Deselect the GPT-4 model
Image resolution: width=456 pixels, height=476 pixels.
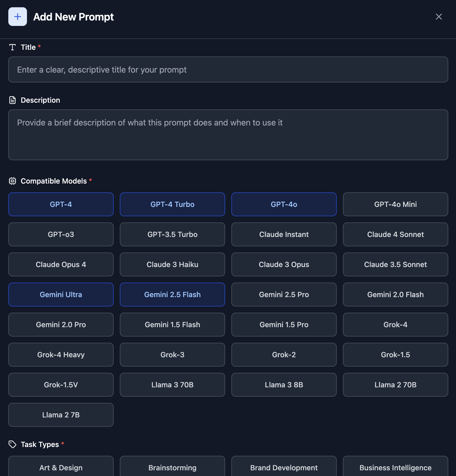(61, 204)
